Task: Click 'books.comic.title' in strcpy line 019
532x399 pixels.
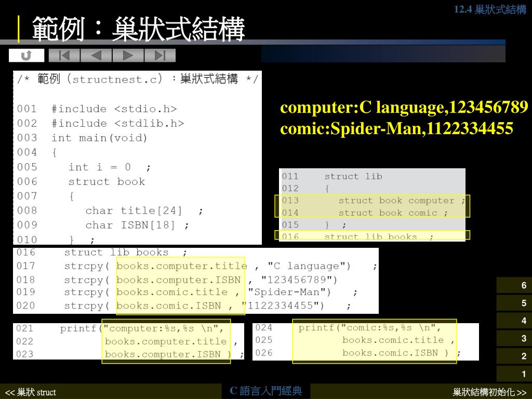Action: point(171,292)
